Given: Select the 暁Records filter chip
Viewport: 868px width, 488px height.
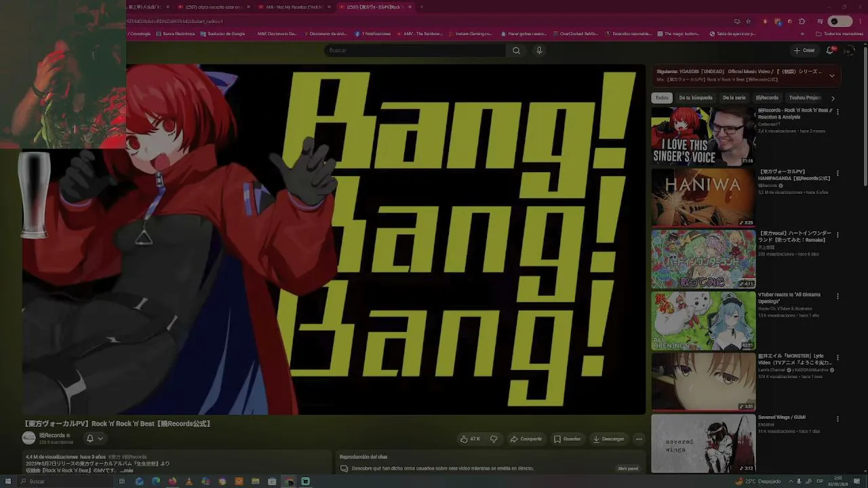Looking at the screenshot, I should [767, 98].
